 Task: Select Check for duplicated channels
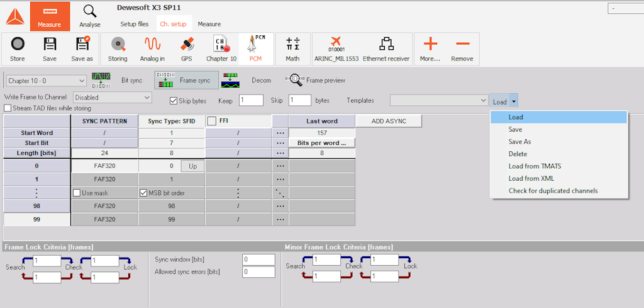pos(559,191)
